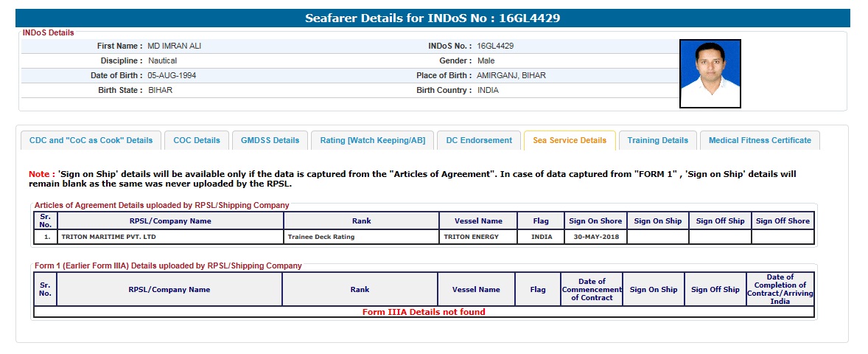Screen dimensions: 868x354
Task: Select the TRITON MARITIME PVT. LTD company cell
Action: (109, 237)
